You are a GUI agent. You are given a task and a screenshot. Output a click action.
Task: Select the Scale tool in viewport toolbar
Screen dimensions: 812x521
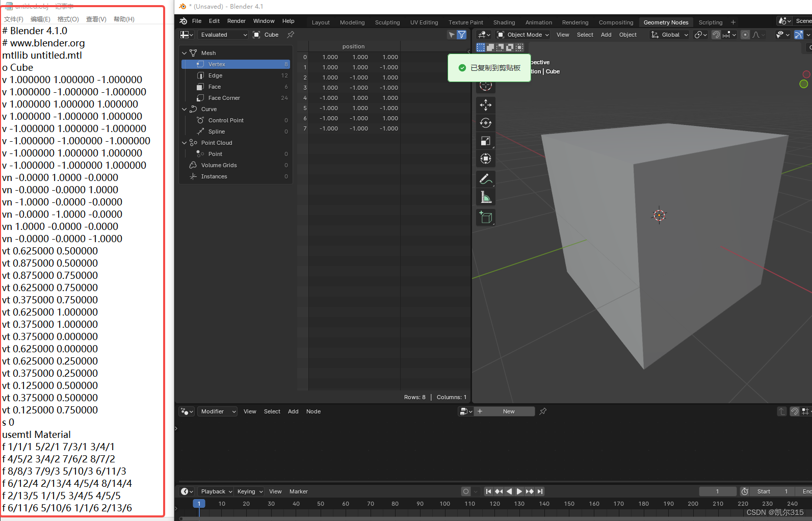(486, 141)
